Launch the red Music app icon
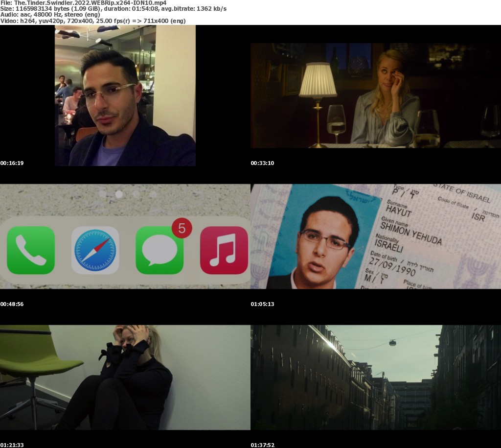501x448 pixels. pos(224,250)
